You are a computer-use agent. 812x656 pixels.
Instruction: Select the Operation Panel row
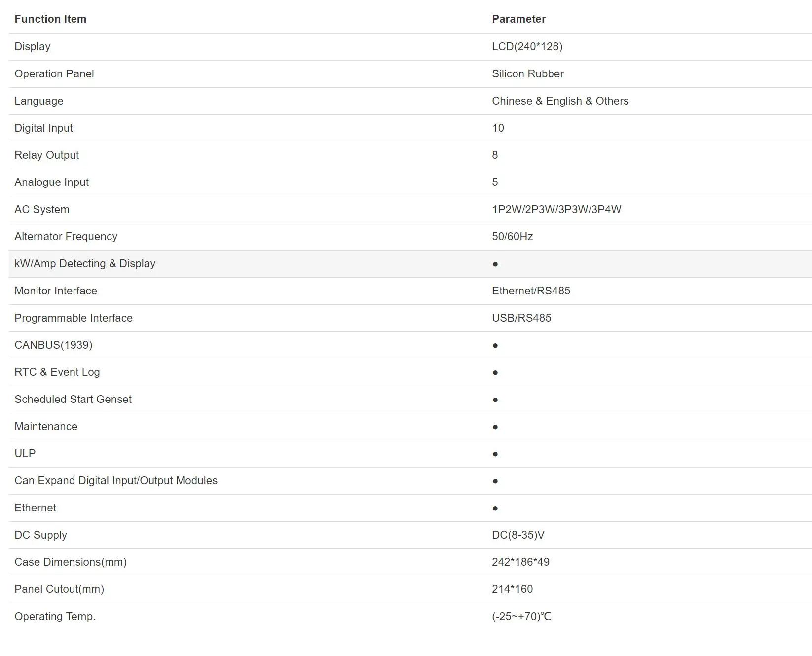point(410,74)
